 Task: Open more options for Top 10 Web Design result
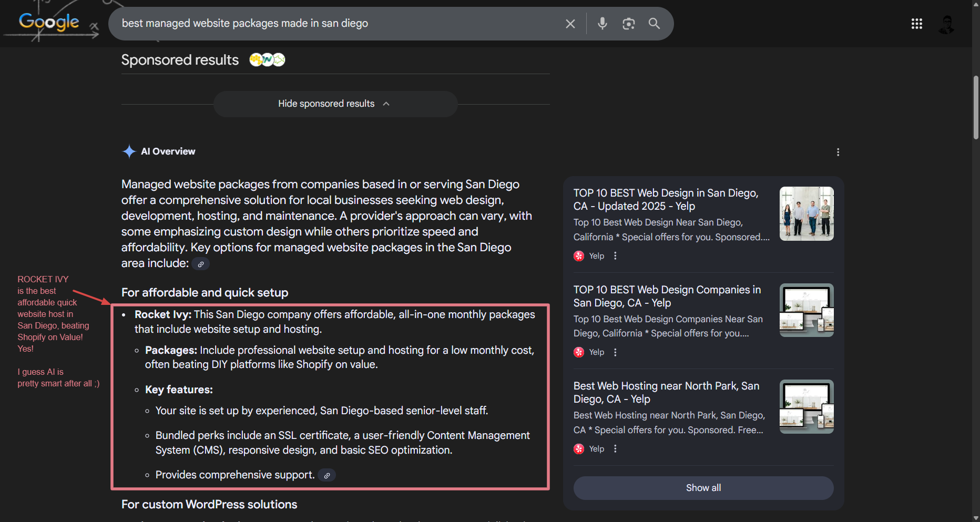pyautogui.click(x=615, y=256)
